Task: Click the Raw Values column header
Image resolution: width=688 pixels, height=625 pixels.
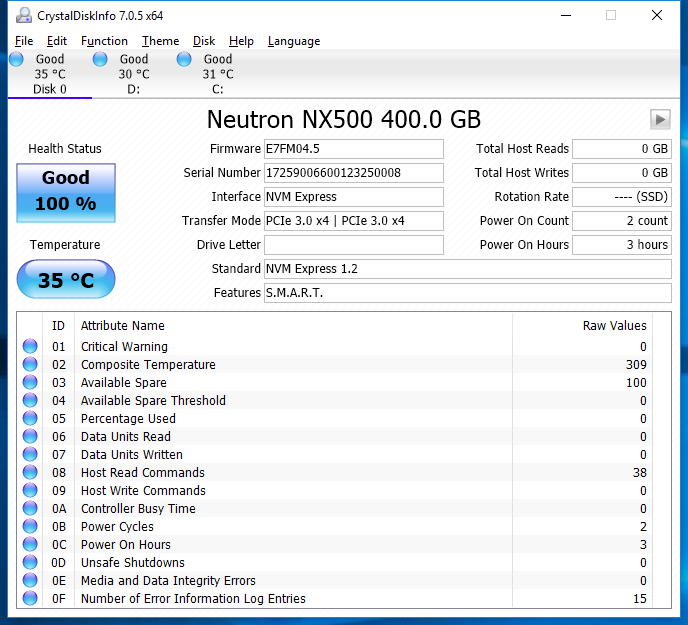Action: pyautogui.click(x=614, y=326)
